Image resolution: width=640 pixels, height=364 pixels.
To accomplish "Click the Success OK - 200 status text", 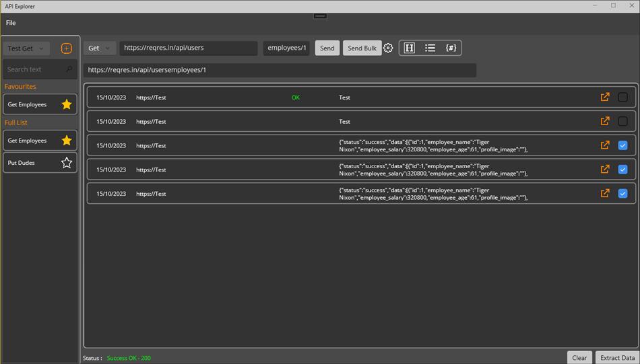I will 129,358.
